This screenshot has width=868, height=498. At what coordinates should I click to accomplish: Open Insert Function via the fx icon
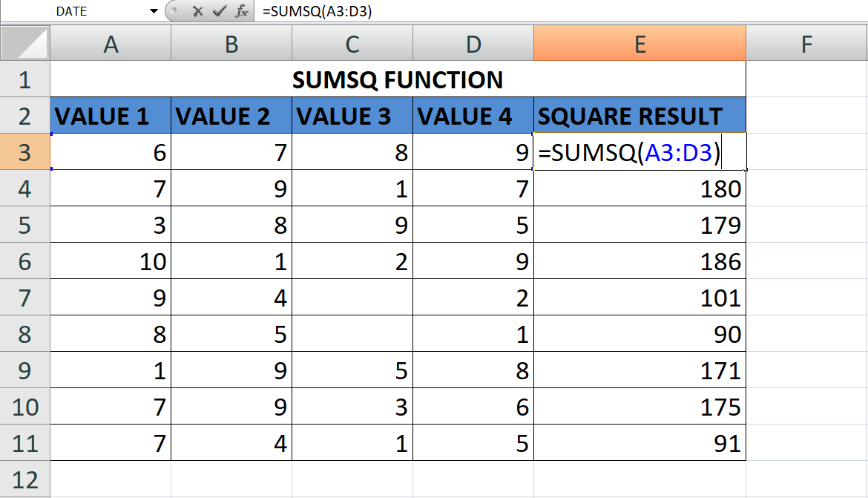242,11
